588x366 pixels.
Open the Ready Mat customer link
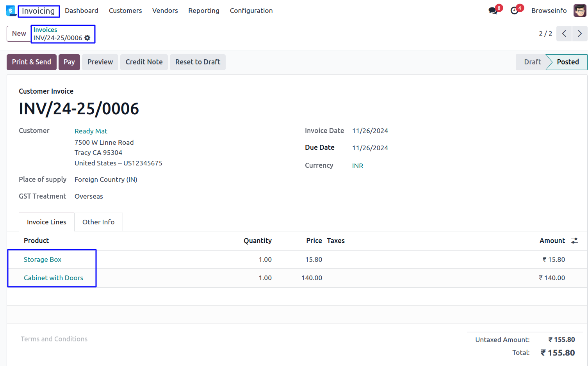[x=91, y=131]
